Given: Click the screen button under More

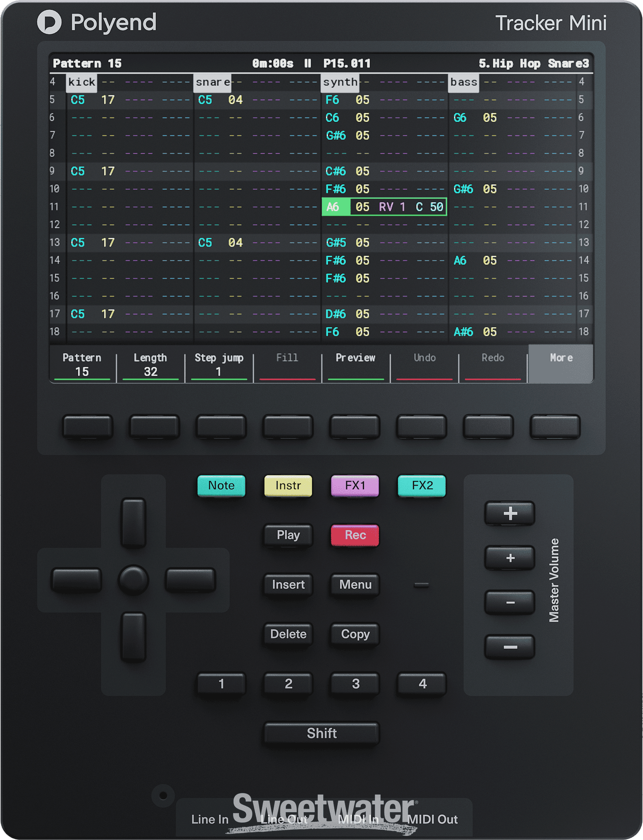Looking at the screenshot, I should pyautogui.click(x=555, y=426).
